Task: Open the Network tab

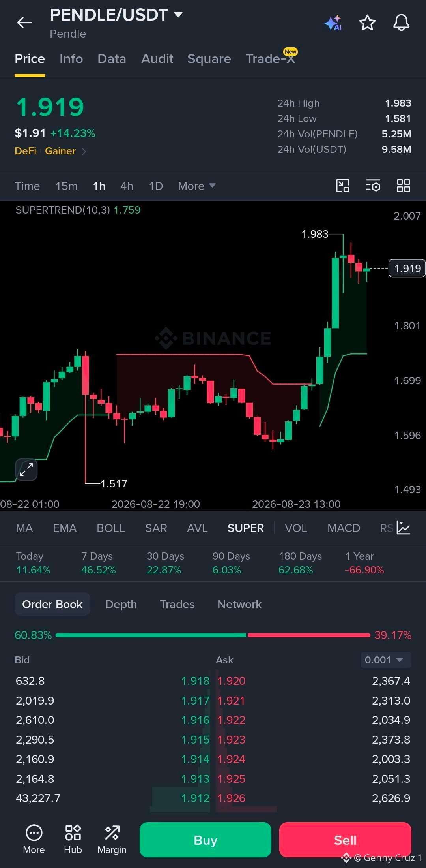Action: tap(239, 604)
